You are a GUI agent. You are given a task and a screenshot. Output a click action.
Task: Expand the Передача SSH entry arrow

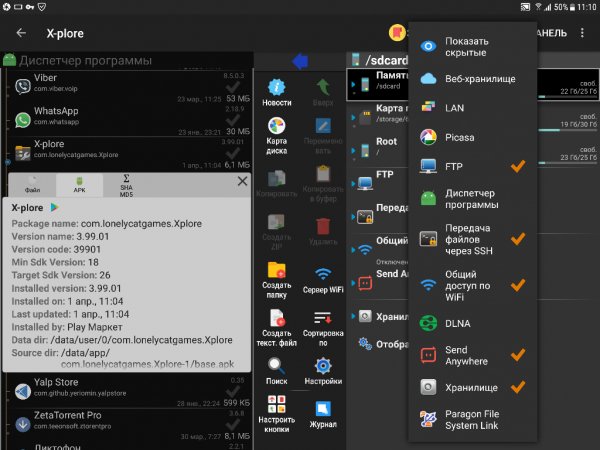pos(353,217)
